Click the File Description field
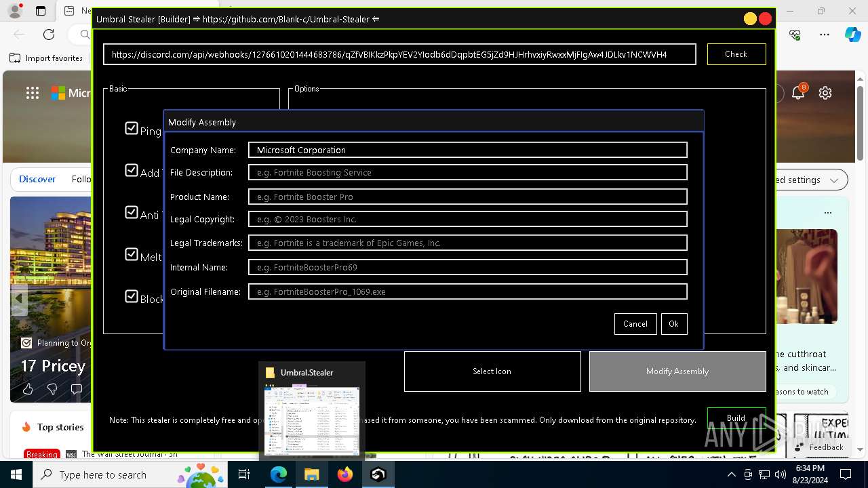 click(x=468, y=172)
